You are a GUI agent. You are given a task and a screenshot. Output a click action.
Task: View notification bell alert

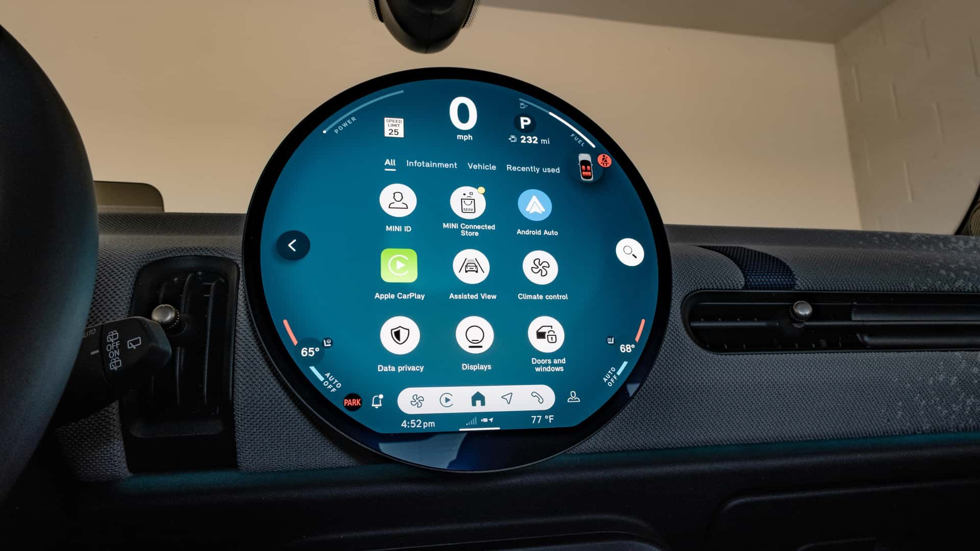378,402
